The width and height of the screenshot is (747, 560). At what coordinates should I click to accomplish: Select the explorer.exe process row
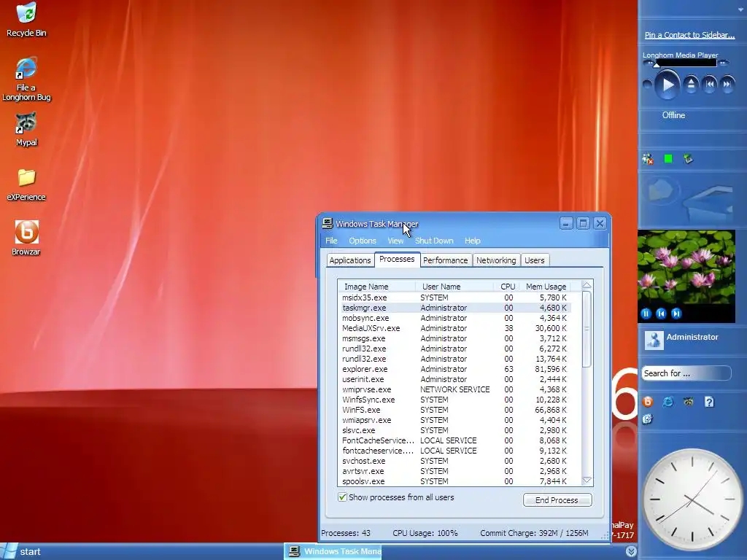coord(454,369)
